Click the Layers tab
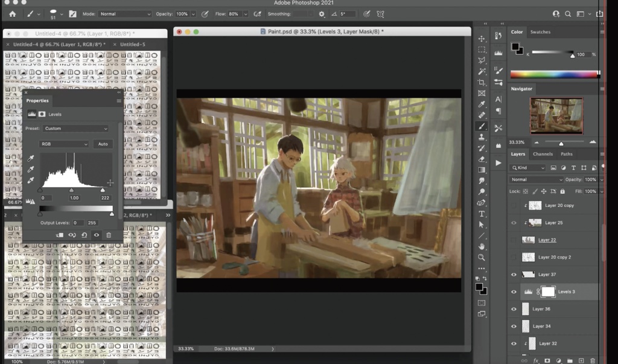 pyautogui.click(x=518, y=154)
